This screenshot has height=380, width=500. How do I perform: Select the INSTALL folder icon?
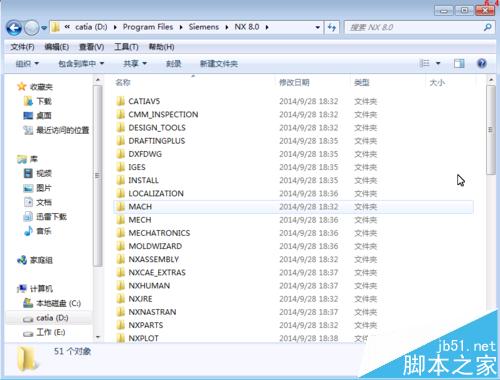[121, 180]
